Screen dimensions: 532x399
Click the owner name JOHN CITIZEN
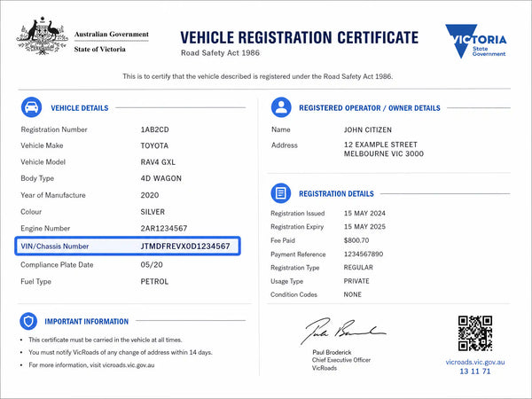(x=368, y=130)
